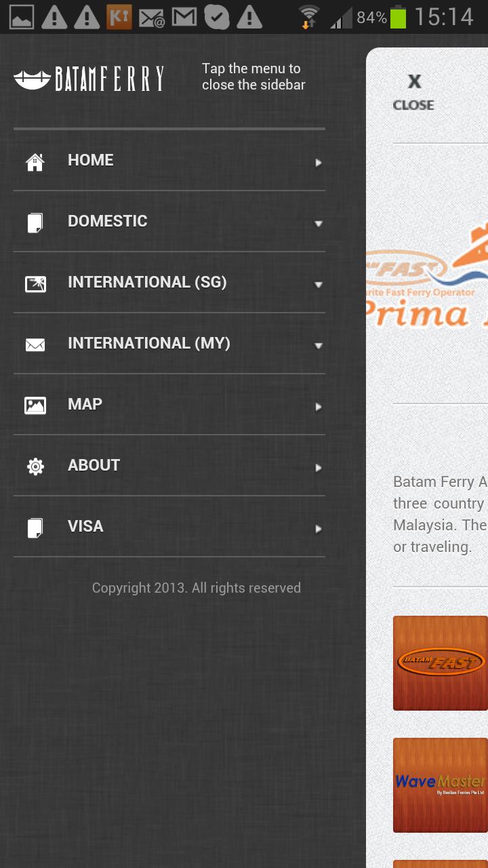The image size is (488, 868).
Task: Open the WaveMaster operator thumbnail
Action: pyautogui.click(x=441, y=785)
